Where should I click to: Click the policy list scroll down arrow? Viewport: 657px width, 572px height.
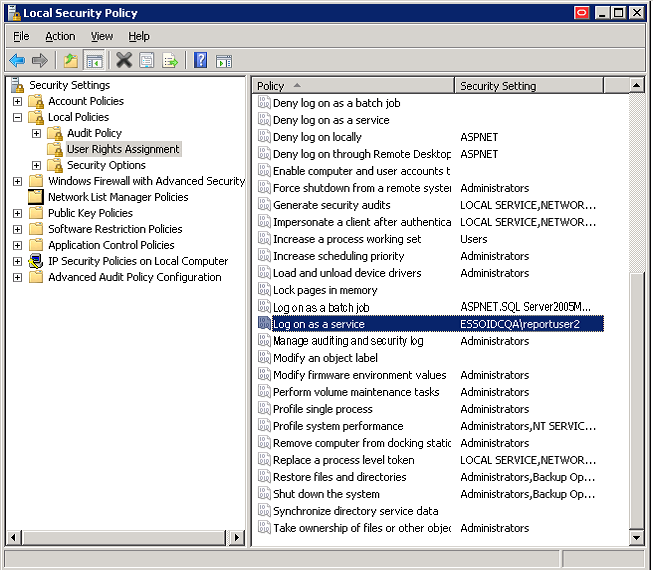tap(636, 538)
